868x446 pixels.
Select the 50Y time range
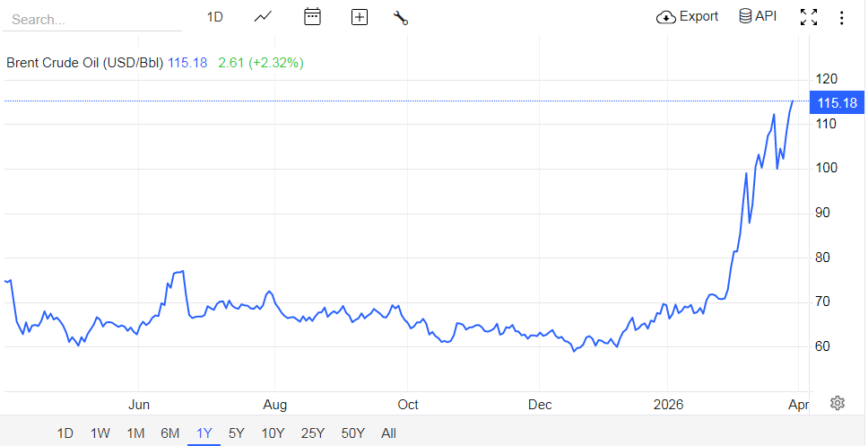353,433
